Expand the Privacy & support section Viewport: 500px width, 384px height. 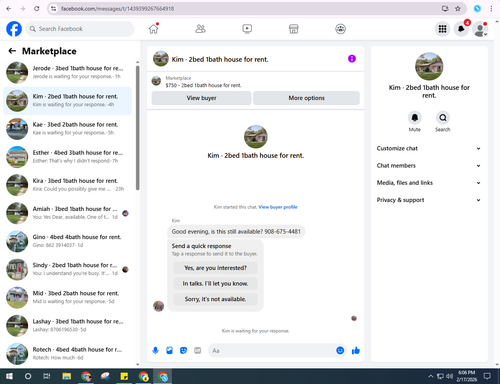point(429,200)
